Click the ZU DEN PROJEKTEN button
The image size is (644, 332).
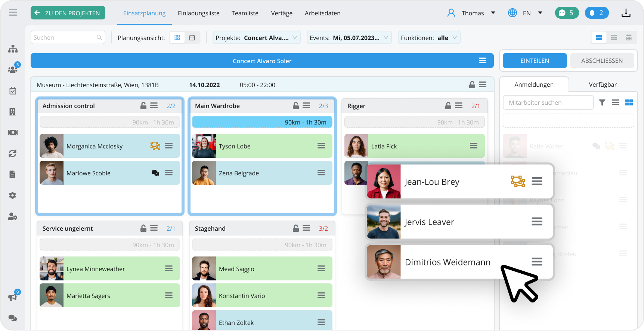pos(68,13)
